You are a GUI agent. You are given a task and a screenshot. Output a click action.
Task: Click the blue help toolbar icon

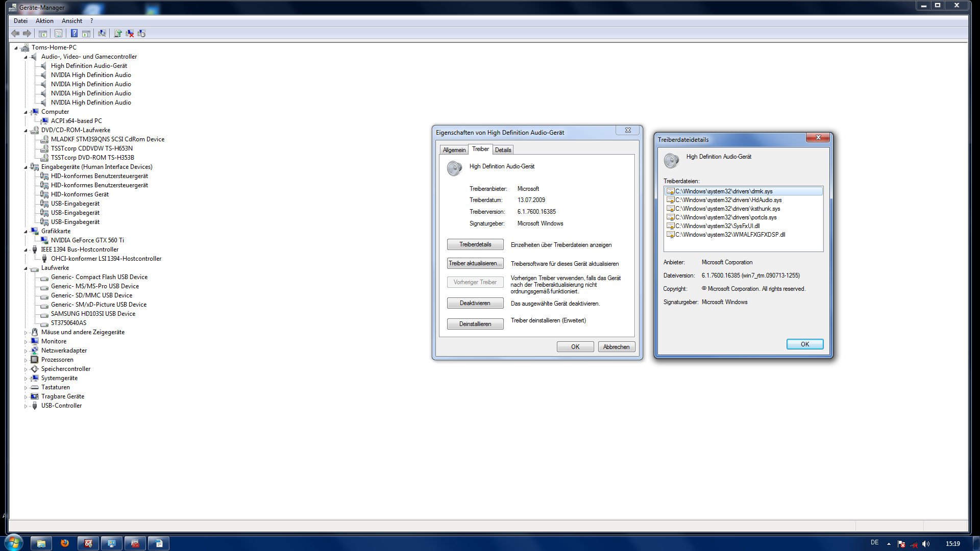tap(74, 33)
